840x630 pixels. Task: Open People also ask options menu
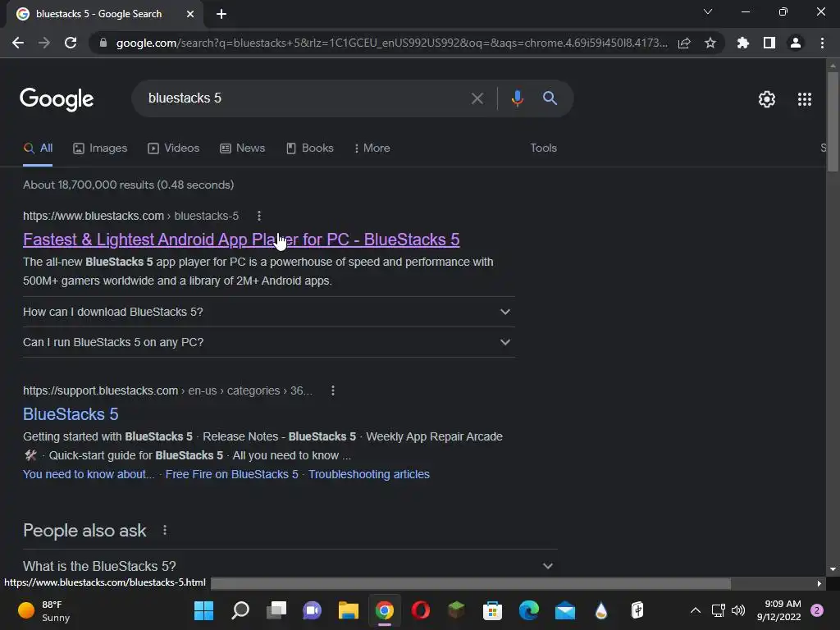164,531
